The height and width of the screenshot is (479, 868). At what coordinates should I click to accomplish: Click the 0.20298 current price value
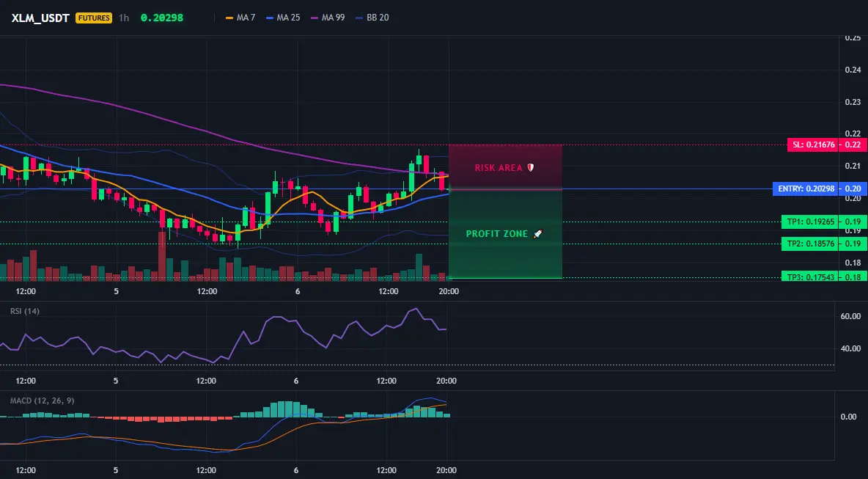(161, 18)
